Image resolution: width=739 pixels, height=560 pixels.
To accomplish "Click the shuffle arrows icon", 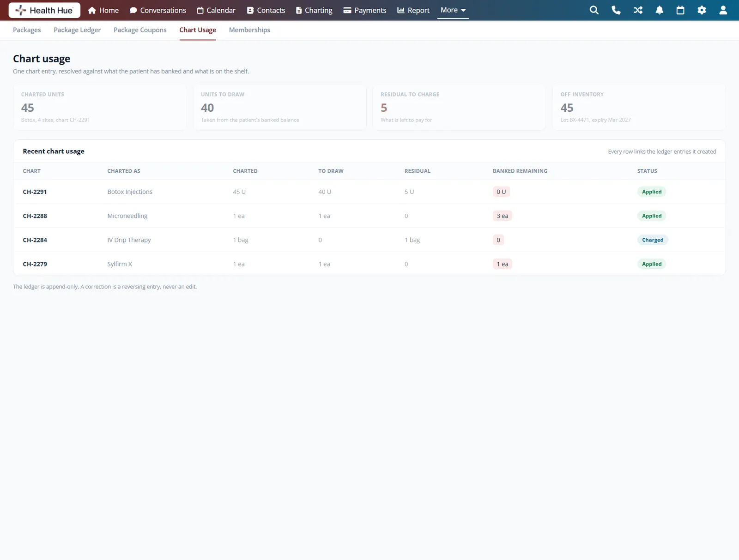I will click(x=638, y=10).
